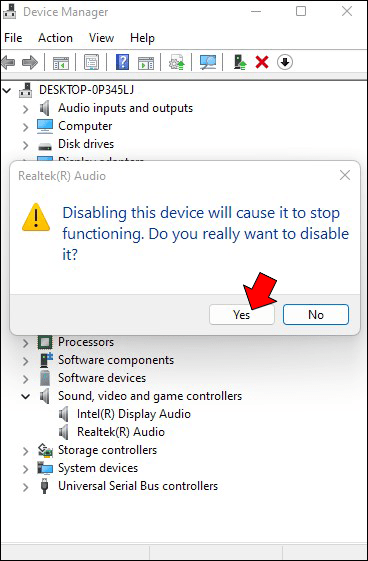368x561 pixels.
Task: Click the Forward arrow toolbar icon
Action: pyautogui.click(x=30, y=63)
